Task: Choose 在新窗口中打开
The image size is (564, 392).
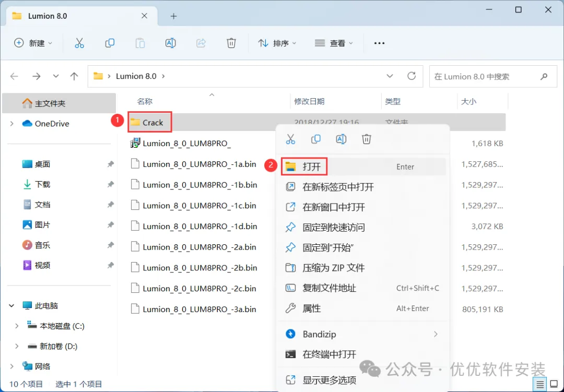Action: 362,207
